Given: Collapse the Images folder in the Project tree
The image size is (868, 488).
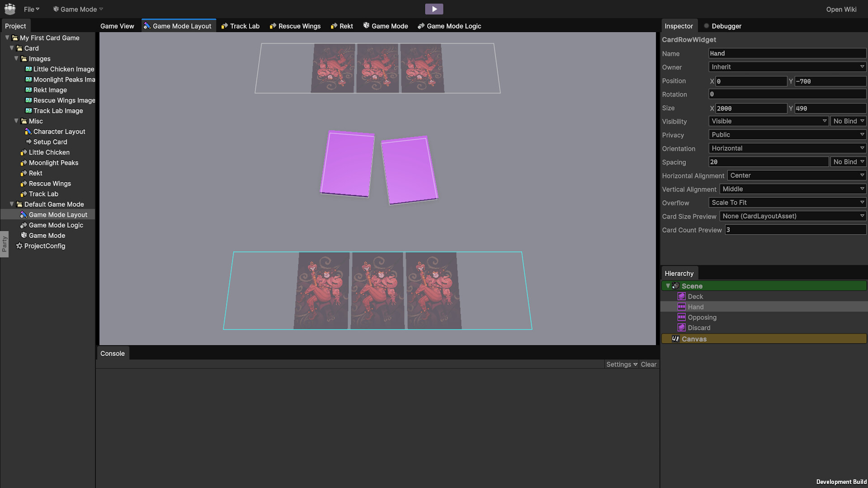Looking at the screenshot, I should click(17, 59).
